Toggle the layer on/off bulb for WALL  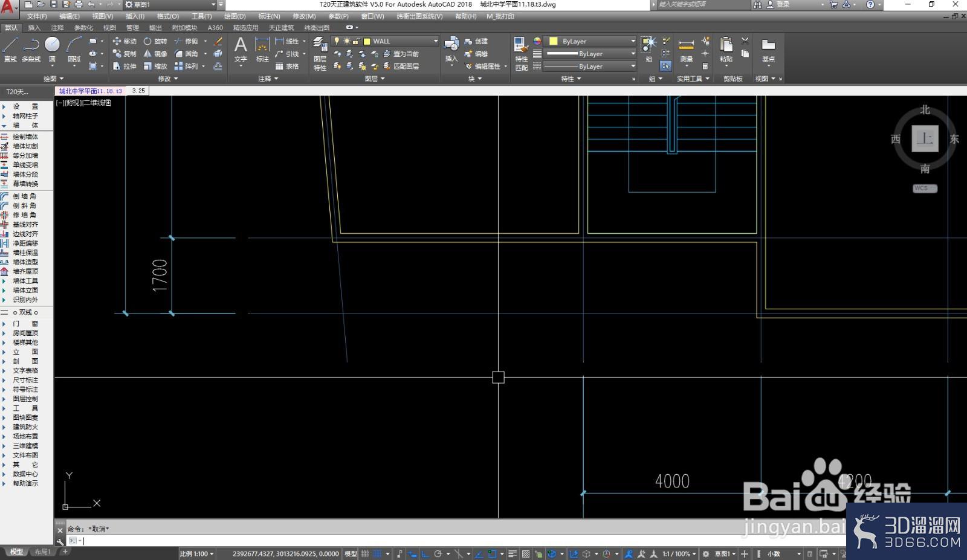[x=337, y=41]
